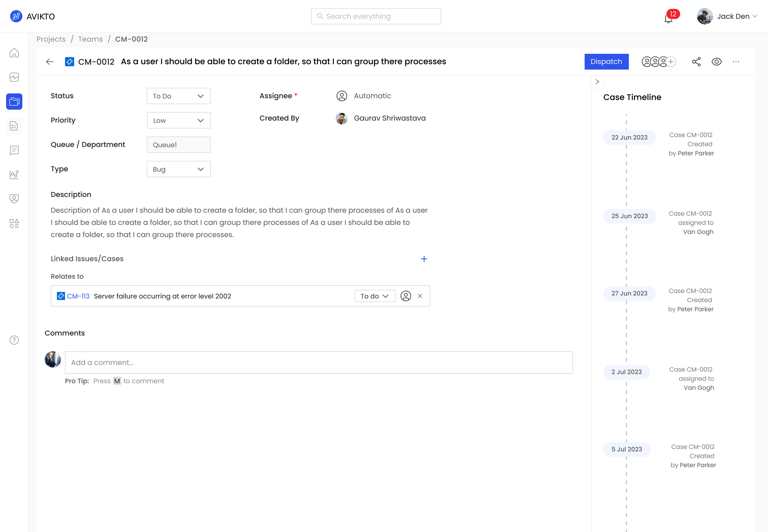Open the Type Bug dropdown
Image resolution: width=768 pixels, height=532 pixels.
click(x=179, y=169)
